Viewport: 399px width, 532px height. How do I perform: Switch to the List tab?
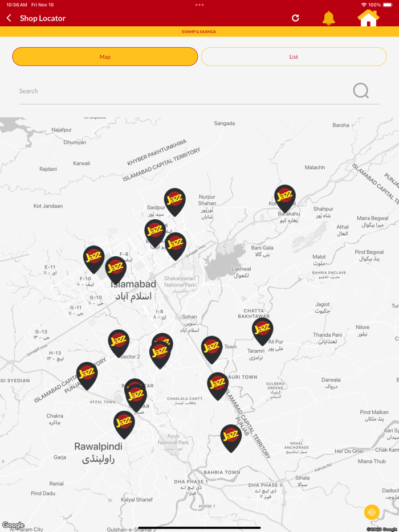[294, 56]
